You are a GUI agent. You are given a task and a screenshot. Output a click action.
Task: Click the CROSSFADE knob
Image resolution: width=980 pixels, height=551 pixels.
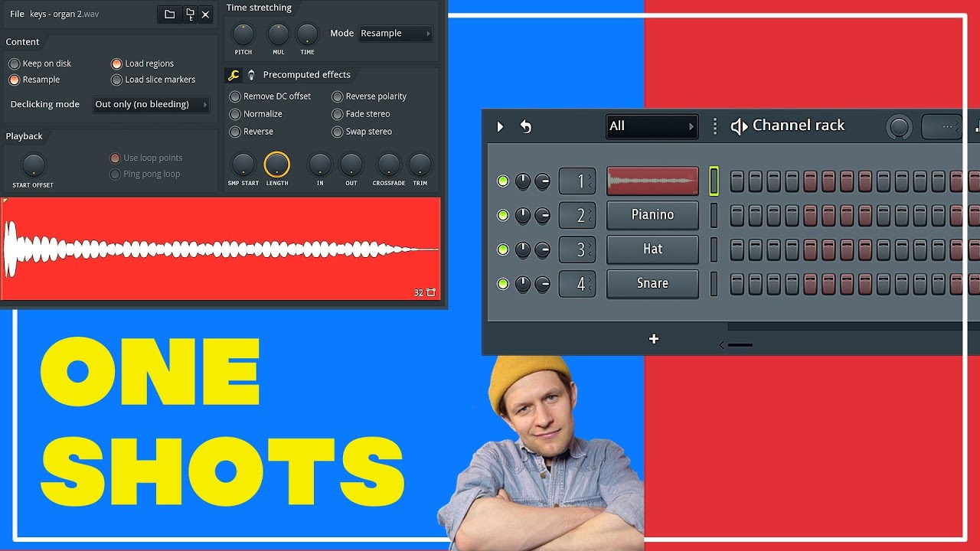pyautogui.click(x=389, y=165)
